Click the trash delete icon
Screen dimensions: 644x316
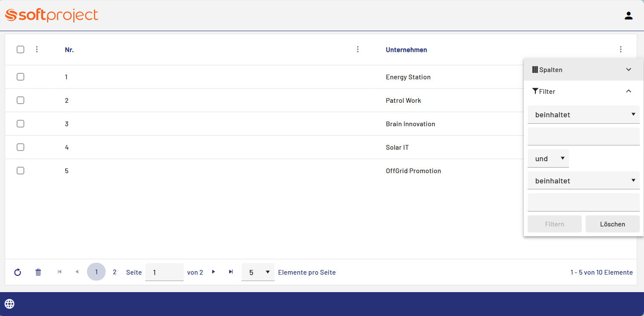(38, 272)
